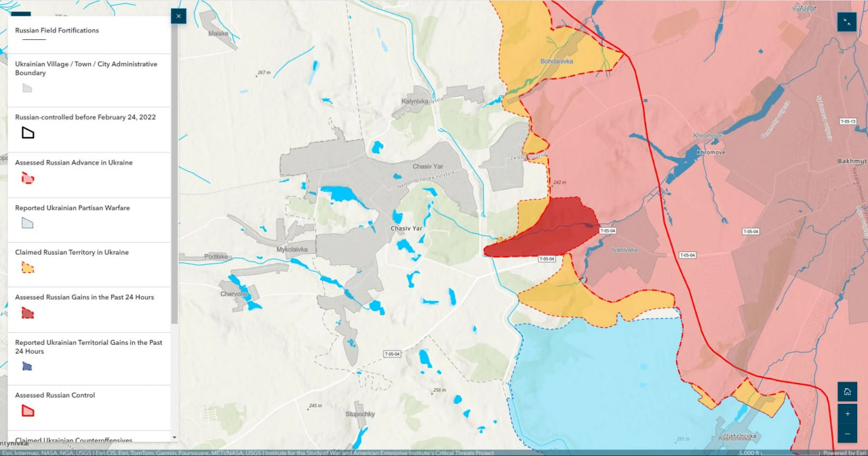Click the legend scrollbar down arrow
The width and height of the screenshot is (868, 456).
coord(174,438)
